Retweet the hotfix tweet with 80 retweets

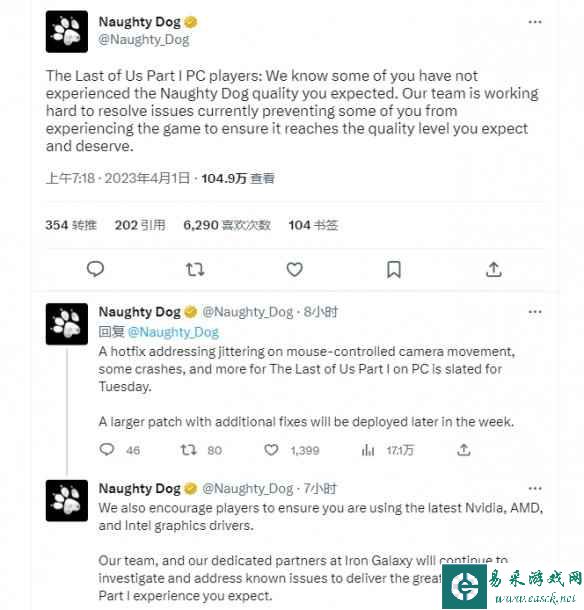point(189,450)
